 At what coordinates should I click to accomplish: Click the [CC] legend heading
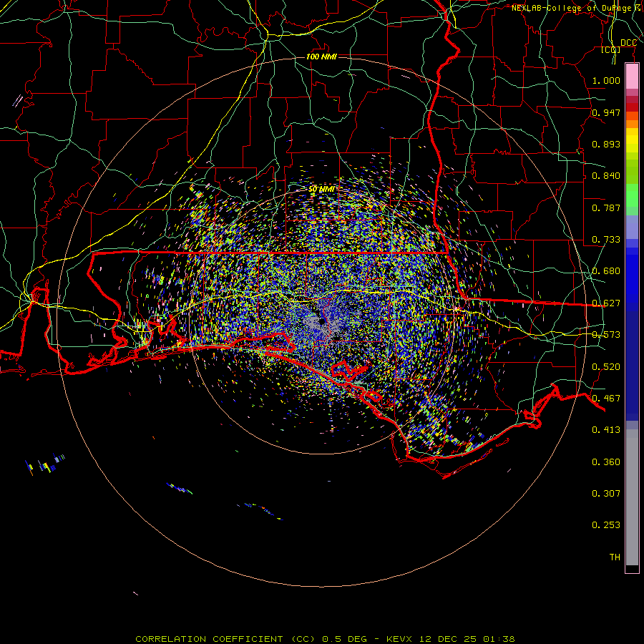coord(611,50)
